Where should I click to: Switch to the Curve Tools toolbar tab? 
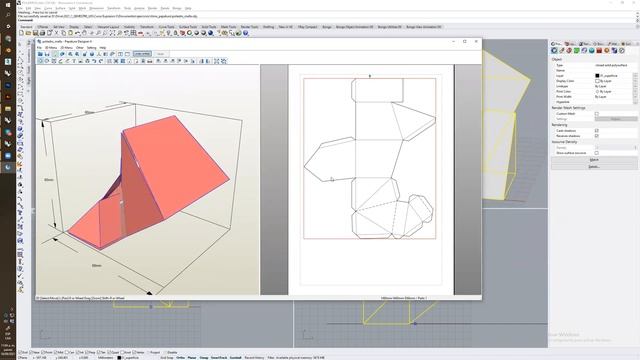(166, 27)
